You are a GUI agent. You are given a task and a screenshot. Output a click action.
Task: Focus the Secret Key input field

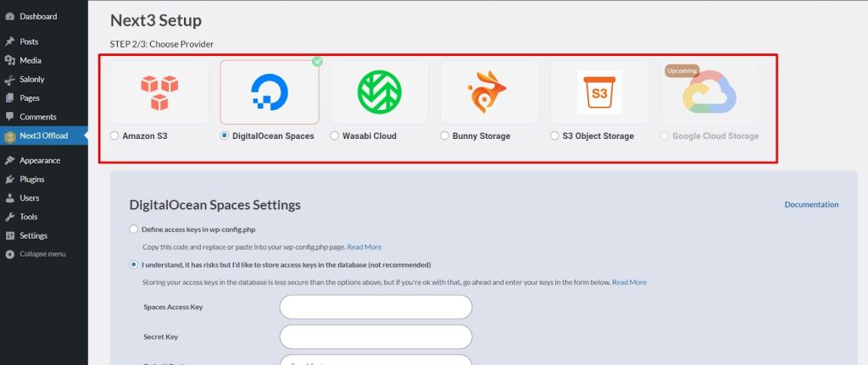tap(376, 337)
